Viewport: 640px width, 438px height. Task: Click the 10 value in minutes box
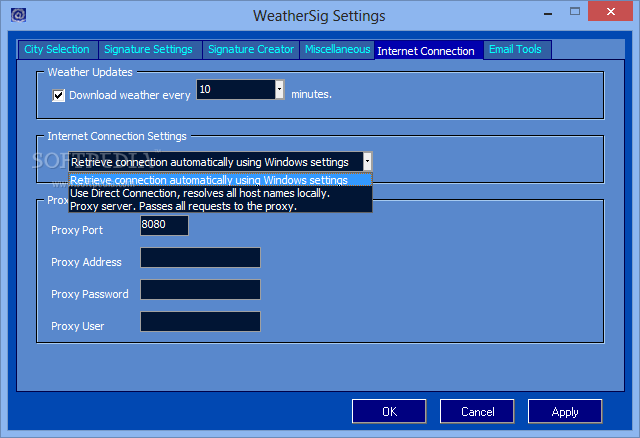(205, 89)
